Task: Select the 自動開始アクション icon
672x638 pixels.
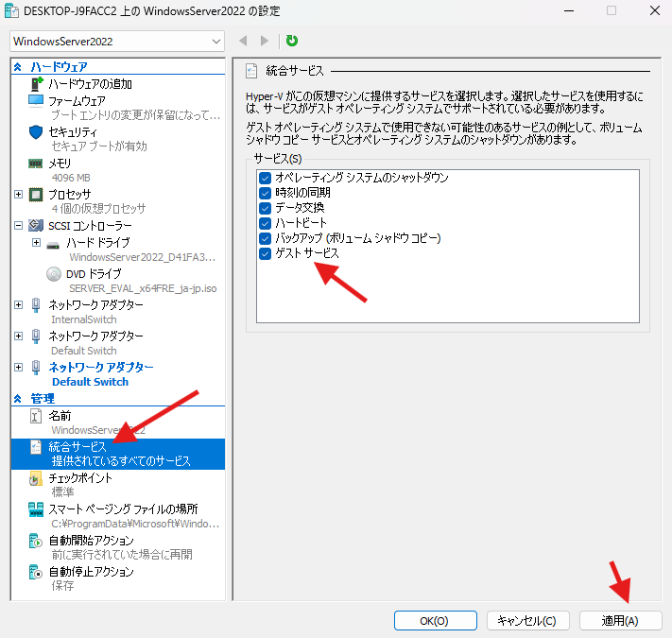Action: [36, 541]
